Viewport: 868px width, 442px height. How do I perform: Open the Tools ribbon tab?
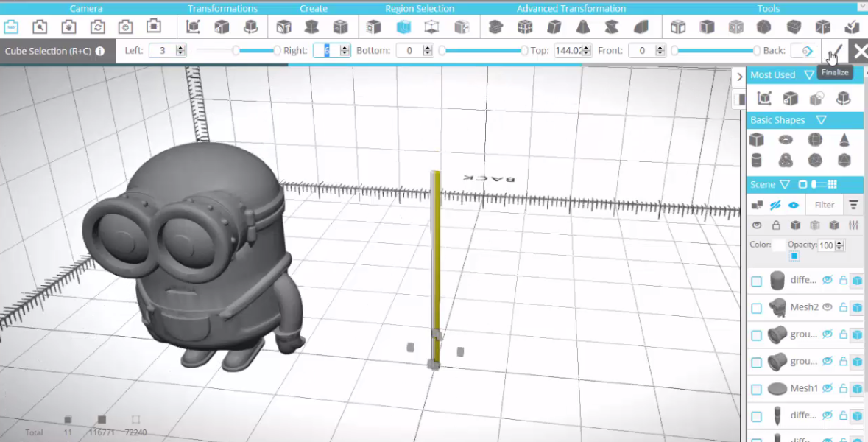pyautogui.click(x=769, y=8)
